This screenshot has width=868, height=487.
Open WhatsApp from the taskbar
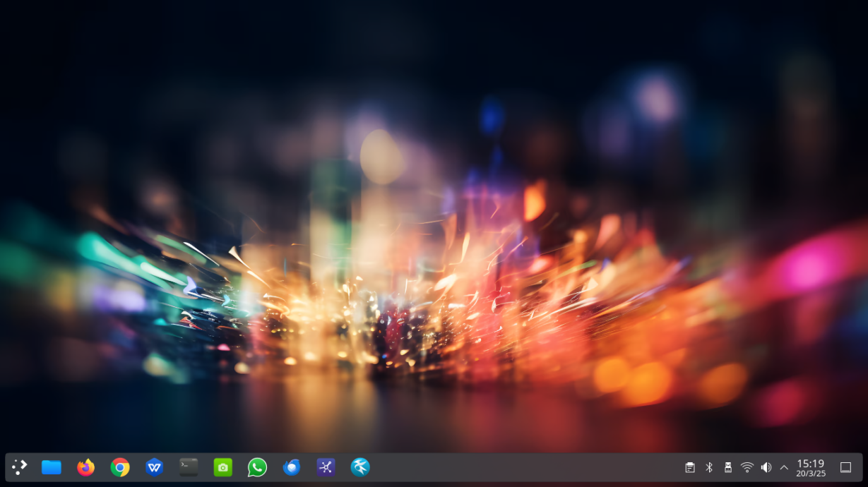[x=257, y=467]
